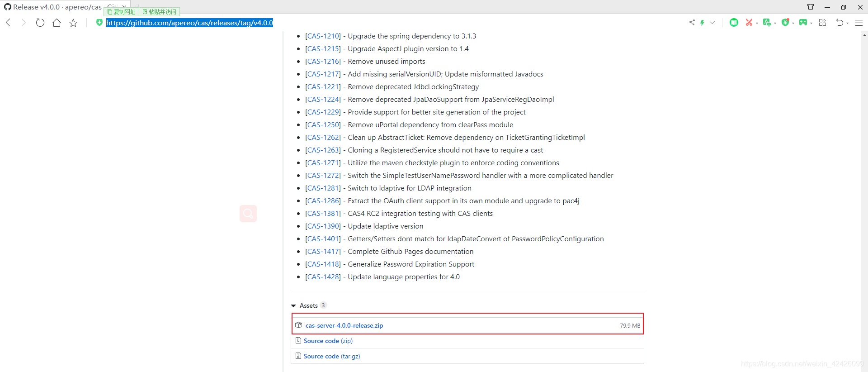Open the [CAS-1216] issue link
This screenshot has height=372, width=868.
pyautogui.click(x=323, y=62)
